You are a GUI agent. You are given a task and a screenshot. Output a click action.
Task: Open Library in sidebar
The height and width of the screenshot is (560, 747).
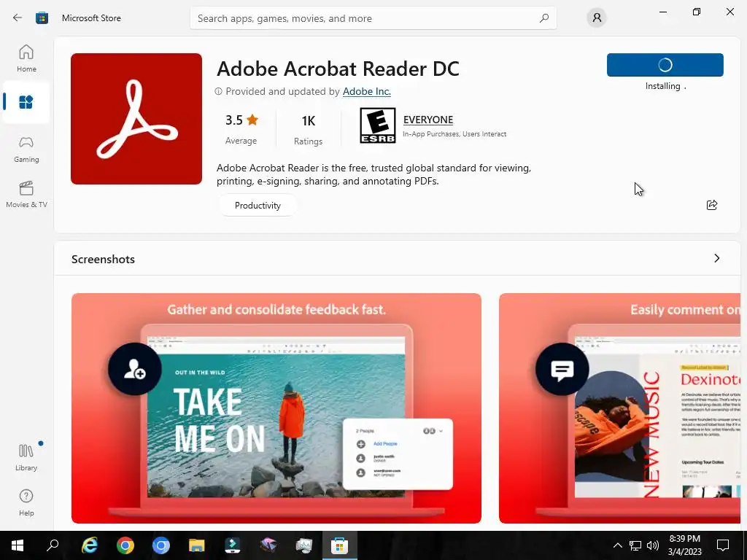tap(26, 458)
